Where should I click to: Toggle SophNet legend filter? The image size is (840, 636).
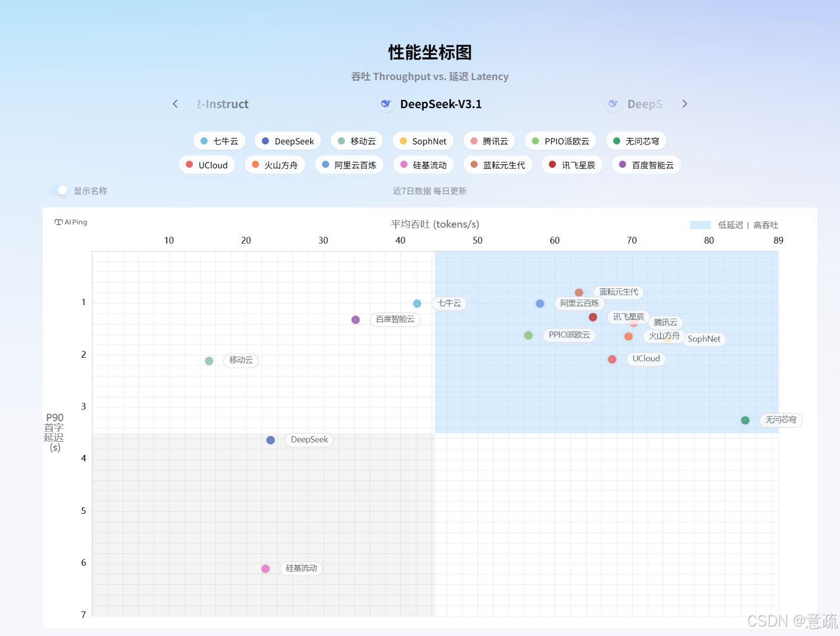pyautogui.click(x=423, y=141)
